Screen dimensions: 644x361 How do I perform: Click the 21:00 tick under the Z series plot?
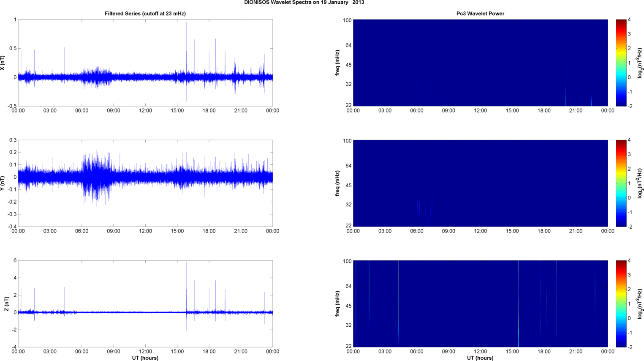(241, 352)
